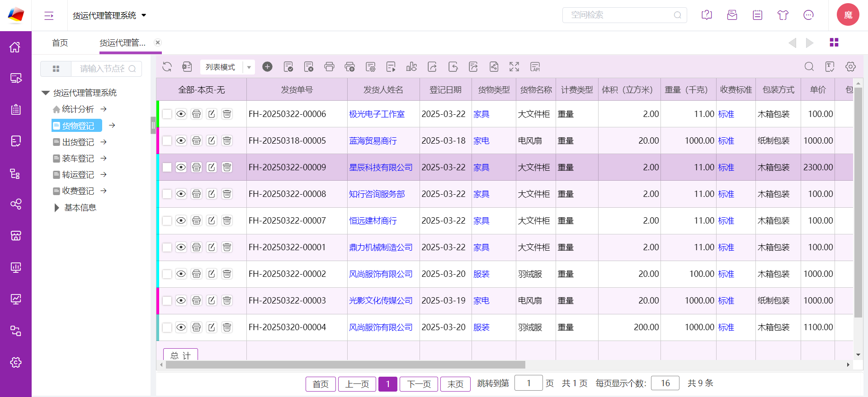This screenshot has width=868, height=397.
Task: Click the bar chart statistics icon
Action: 411,67
